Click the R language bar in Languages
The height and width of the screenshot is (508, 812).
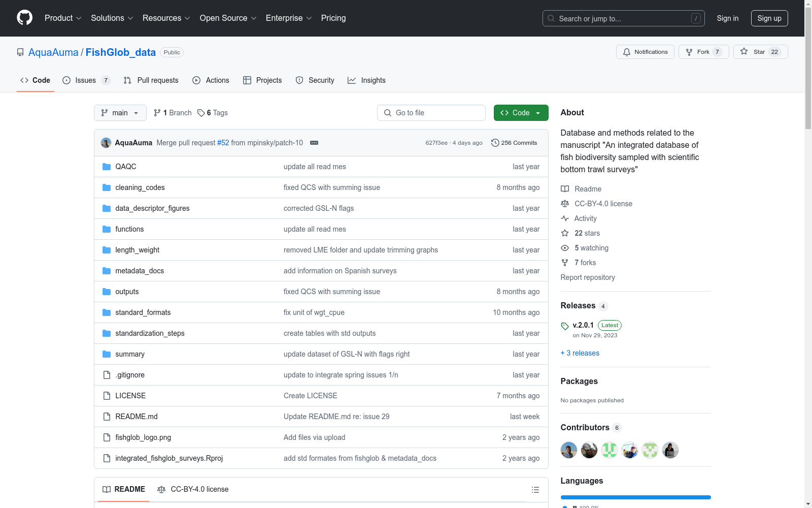[x=636, y=497]
